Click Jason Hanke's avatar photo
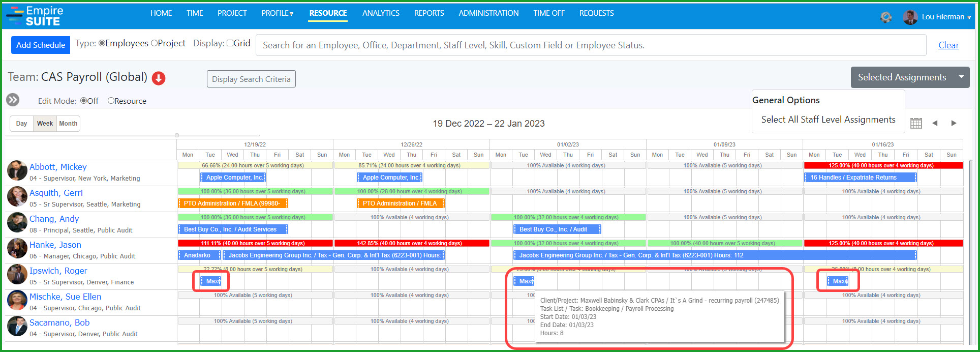Image resolution: width=980 pixels, height=352 pixels. pos(17,249)
